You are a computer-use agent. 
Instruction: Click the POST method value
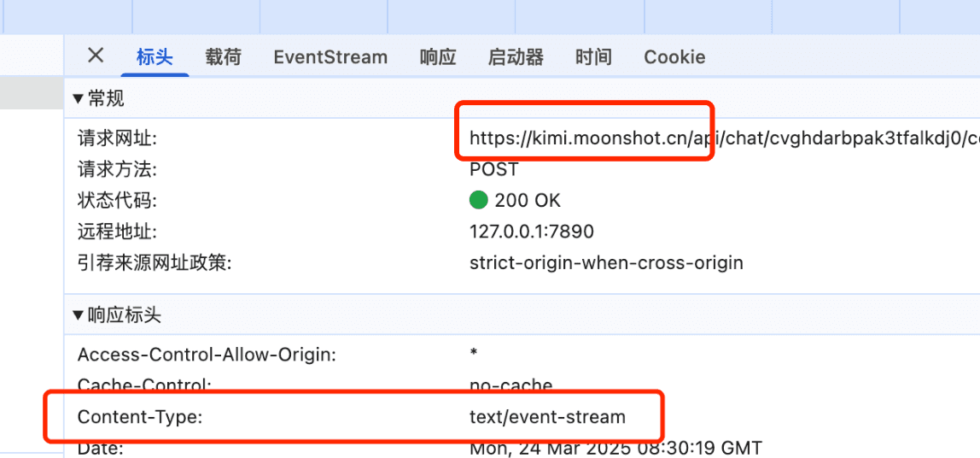(x=494, y=169)
